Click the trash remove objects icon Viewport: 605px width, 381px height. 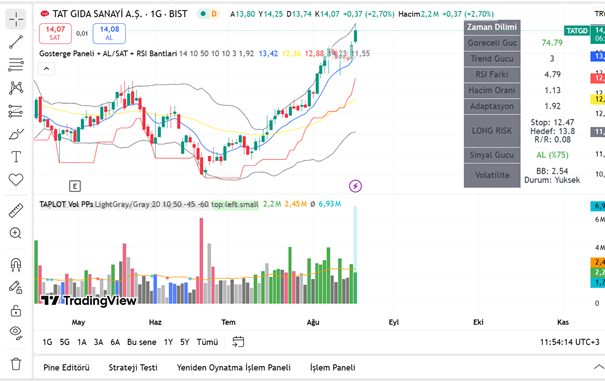click(16, 364)
